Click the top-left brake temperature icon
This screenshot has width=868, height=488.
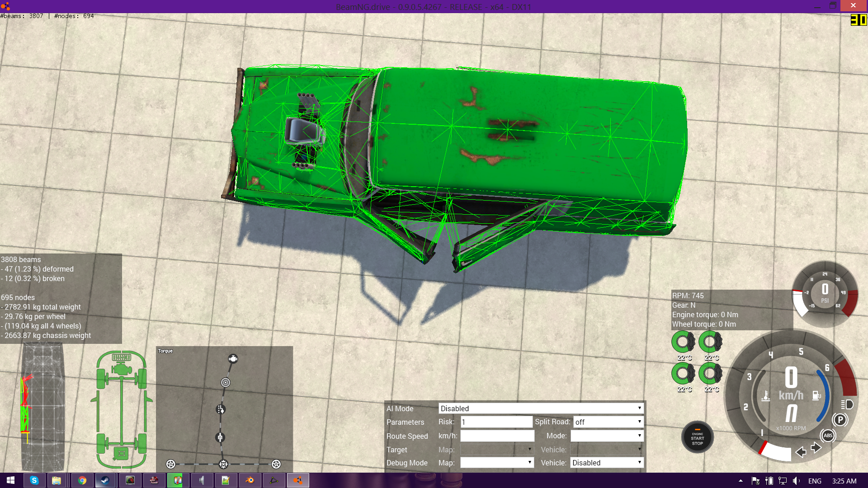click(x=683, y=342)
